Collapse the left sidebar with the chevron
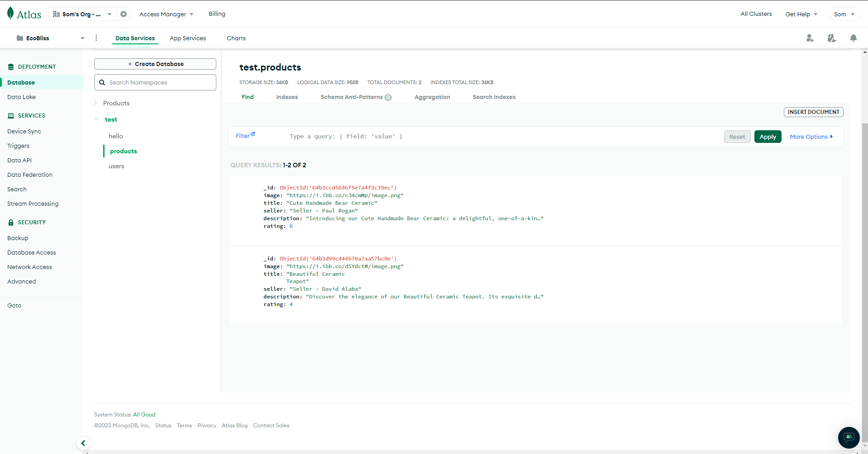The width and height of the screenshot is (868, 454). tap(83, 443)
